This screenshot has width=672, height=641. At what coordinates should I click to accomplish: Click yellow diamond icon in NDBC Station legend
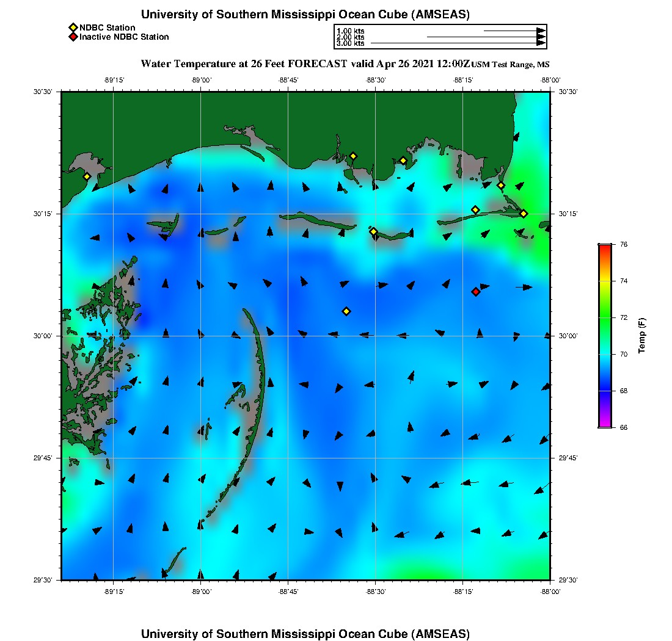tap(73, 27)
